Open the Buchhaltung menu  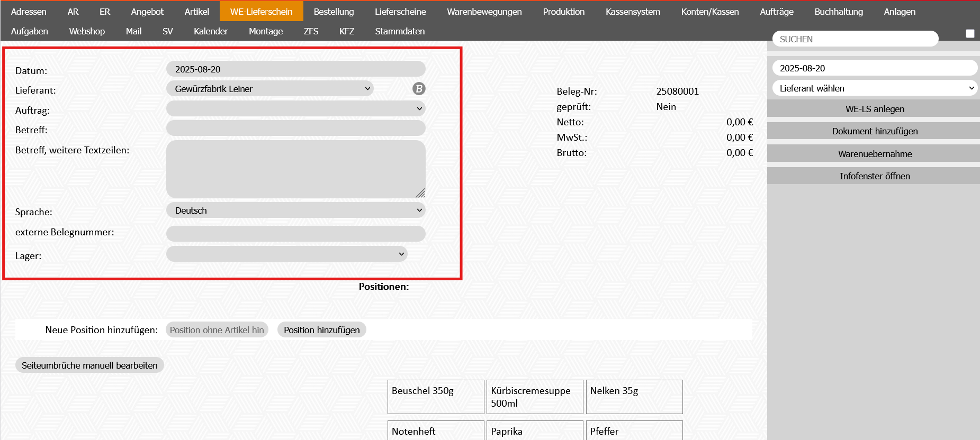(x=839, y=12)
